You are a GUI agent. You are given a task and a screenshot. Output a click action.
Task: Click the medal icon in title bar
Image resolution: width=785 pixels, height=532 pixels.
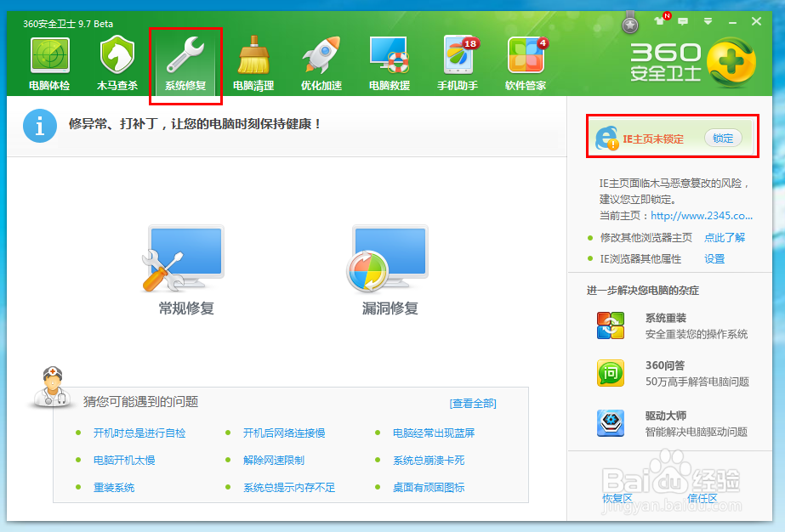click(630, 23)
